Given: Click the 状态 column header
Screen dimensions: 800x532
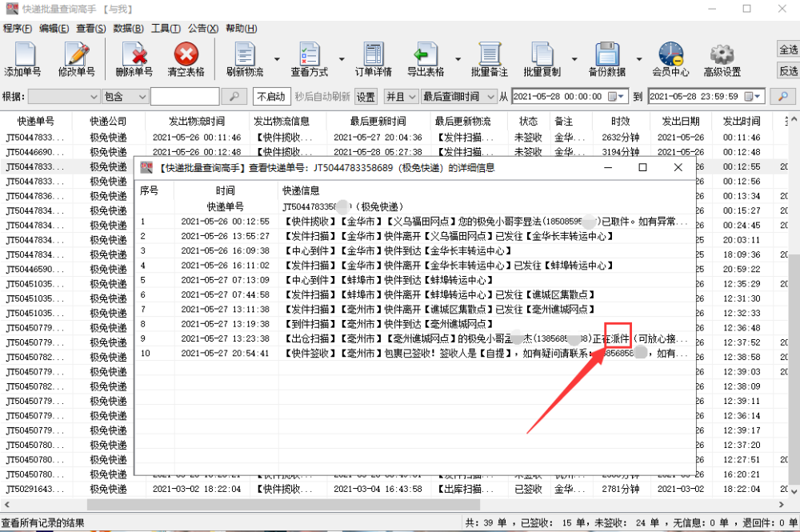Looking at the screenshot, I should (x=529, y=122).
